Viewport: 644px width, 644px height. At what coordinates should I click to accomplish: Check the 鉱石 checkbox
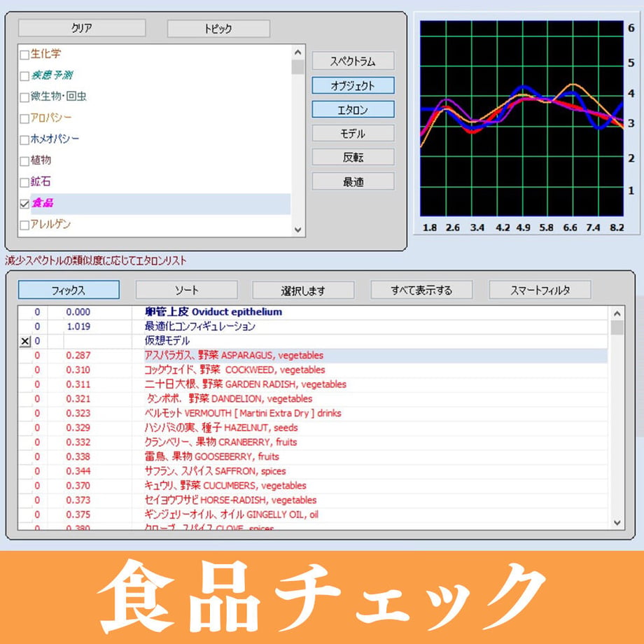[24, 183]
